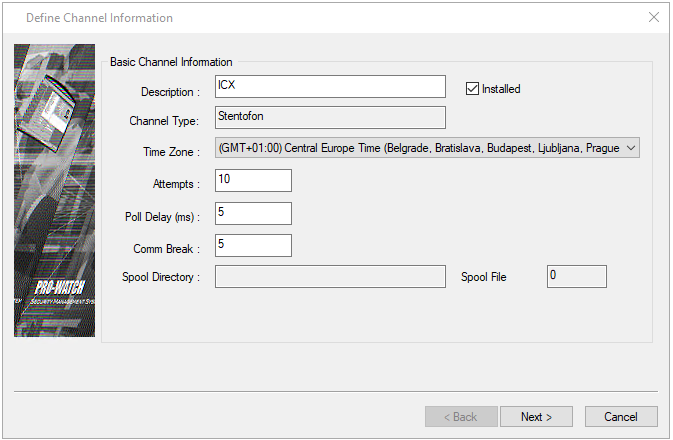Click the greyed-out Back button
The image size is (673, 440).
pyautogui.click(x=459, y=417)
